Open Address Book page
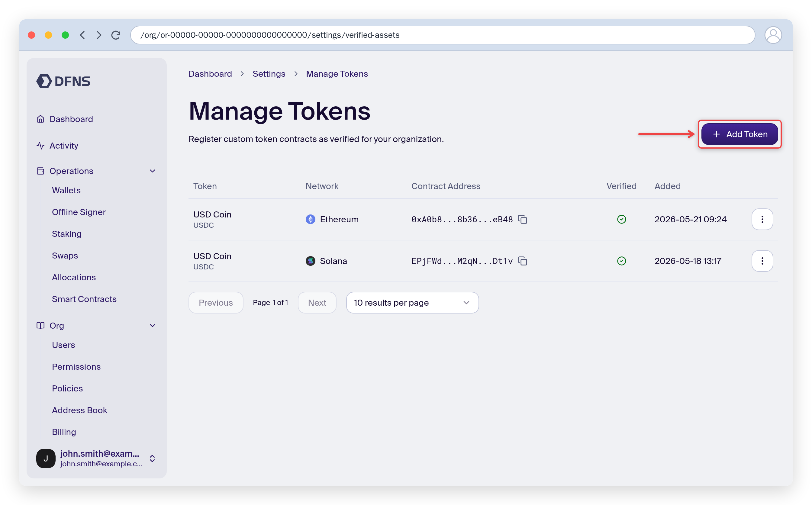This screenshot has height=505, width=812. (79, 410)
